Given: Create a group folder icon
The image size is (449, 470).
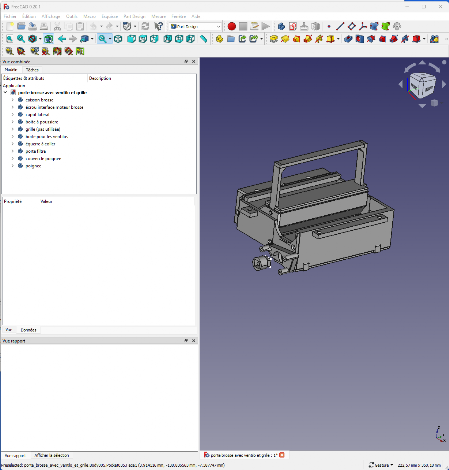Looking at the screenshot, I should coord(231,39).
